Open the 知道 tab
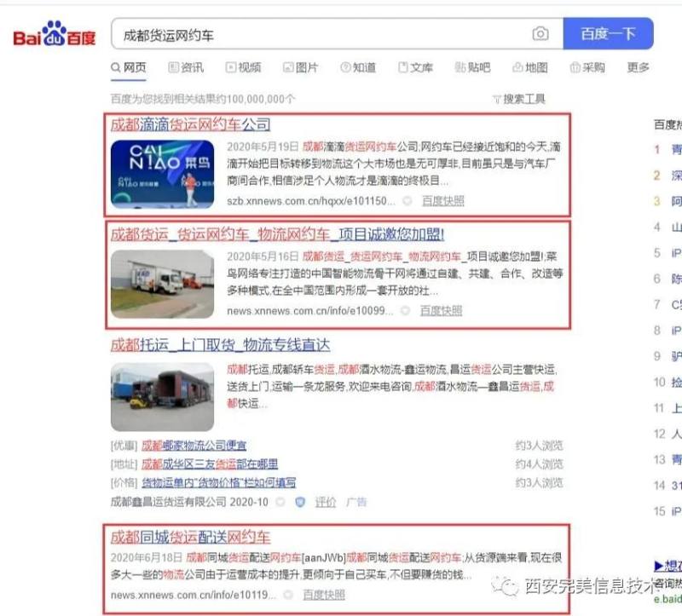Viewport: 682px width, 616px height. pyautogui.click(x=358, y=67)
